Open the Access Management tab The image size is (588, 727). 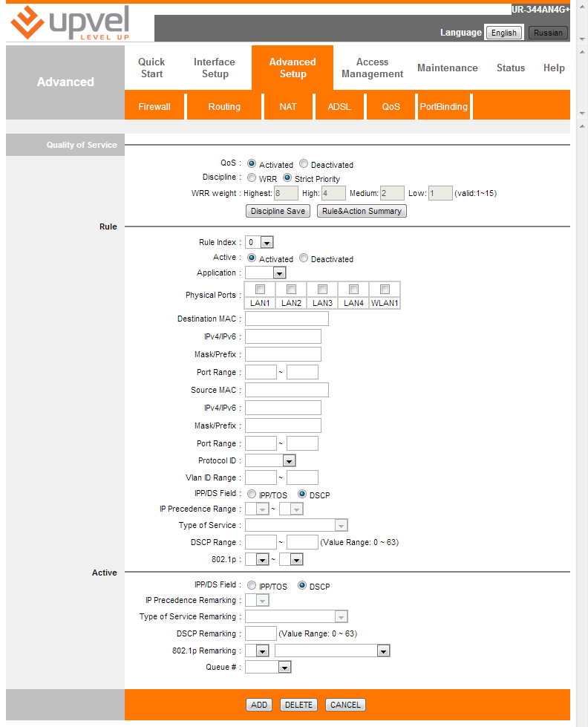click(372, 68)
